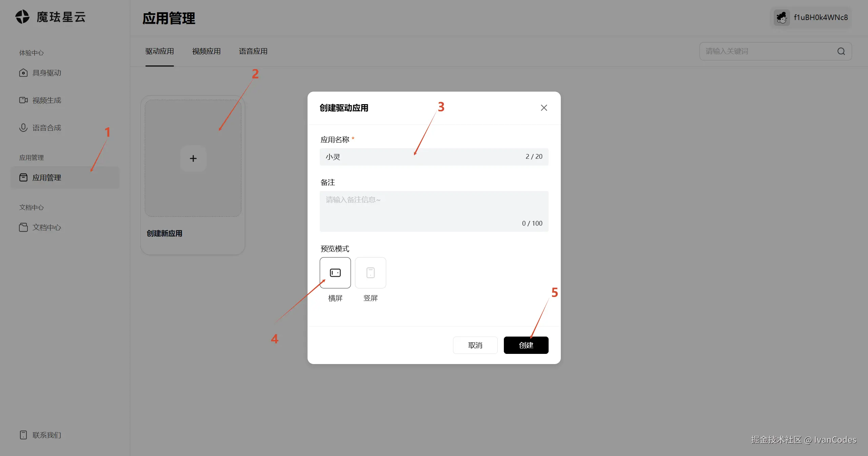This screenshot has width=868, height=456.
Task: Open 文档中心 sidebar item
Action: (x=40, y=227)
